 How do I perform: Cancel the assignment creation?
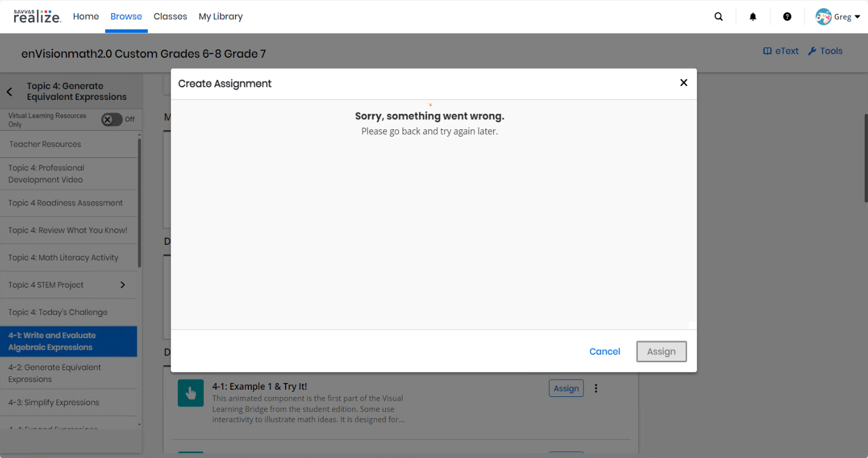click(x=605, y=351)
